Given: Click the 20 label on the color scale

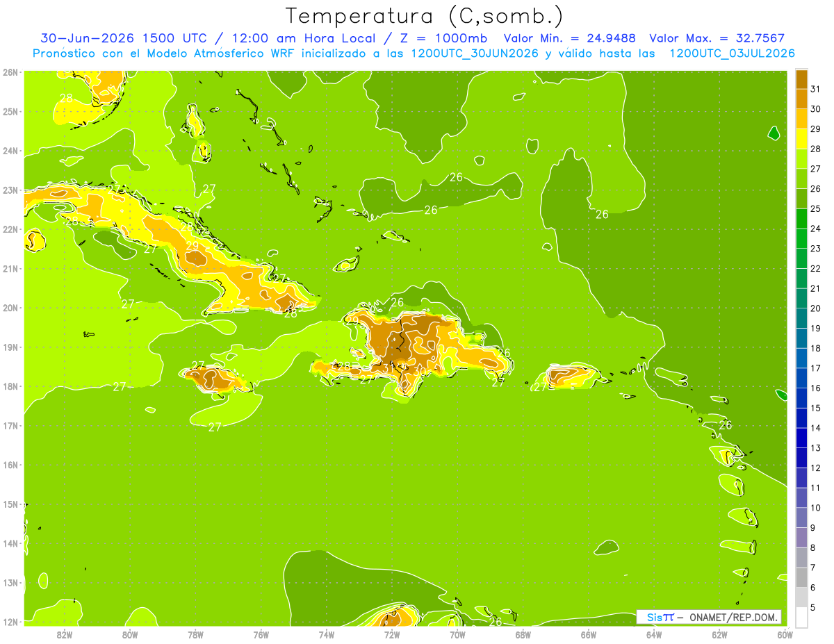Looking at the screenshot, I should 815,308.
